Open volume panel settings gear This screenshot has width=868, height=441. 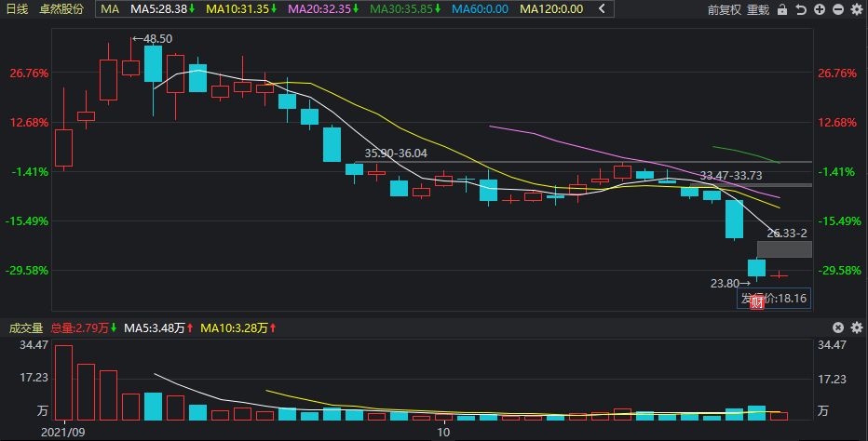[856, 327]
